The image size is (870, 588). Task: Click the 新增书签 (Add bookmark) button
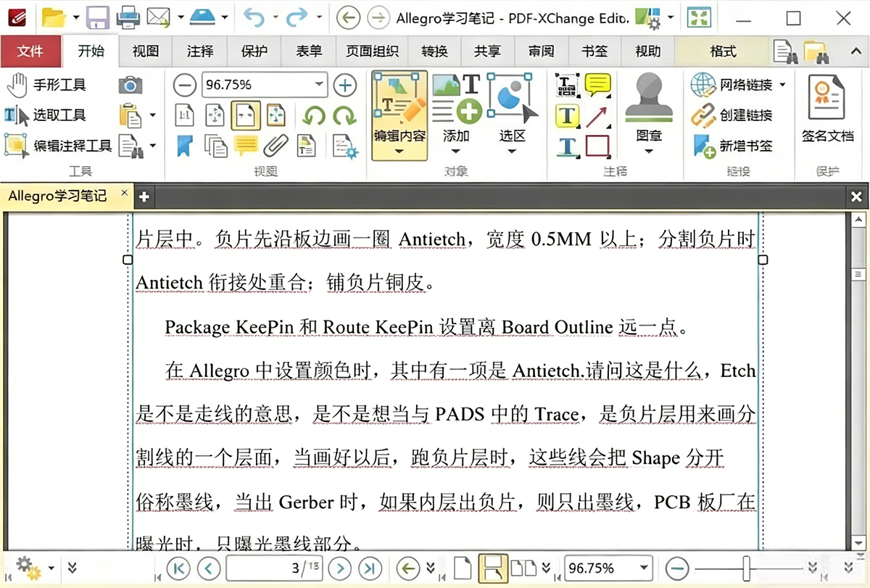pos(732,146)
